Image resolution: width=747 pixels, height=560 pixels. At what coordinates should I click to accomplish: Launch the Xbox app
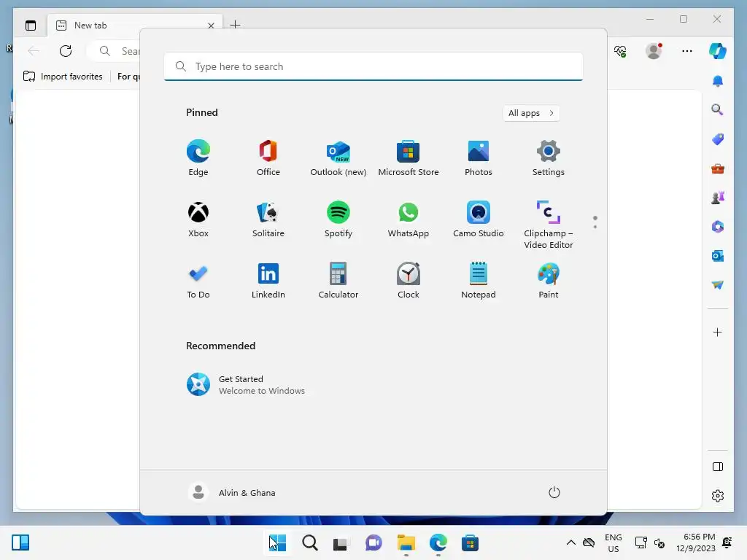click(198, 219)
